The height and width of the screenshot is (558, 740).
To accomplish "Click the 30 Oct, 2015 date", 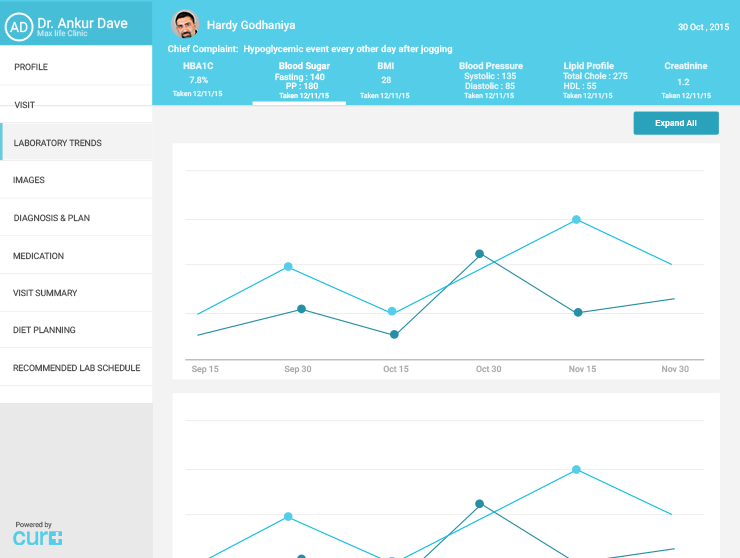I will coord(703,27).
